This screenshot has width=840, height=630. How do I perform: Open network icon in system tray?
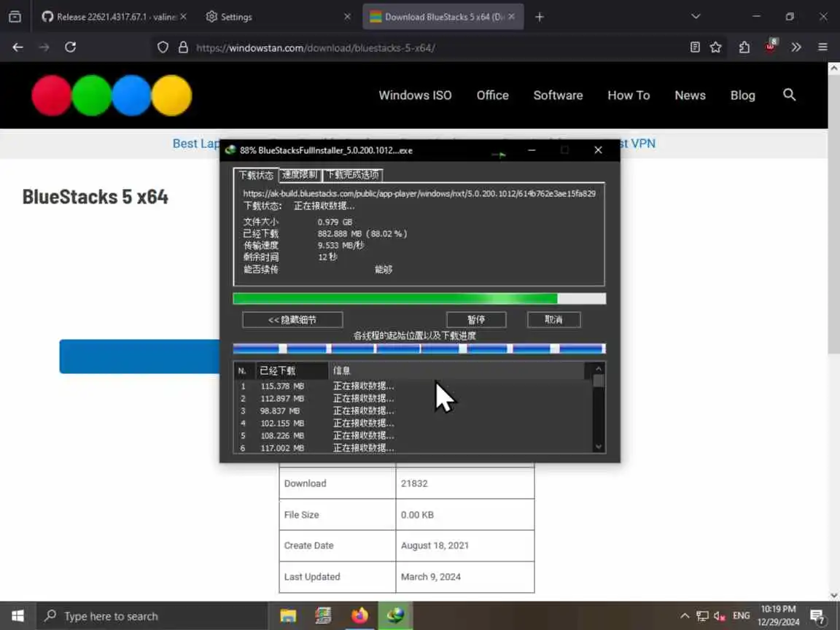click(x=702, y=615)
